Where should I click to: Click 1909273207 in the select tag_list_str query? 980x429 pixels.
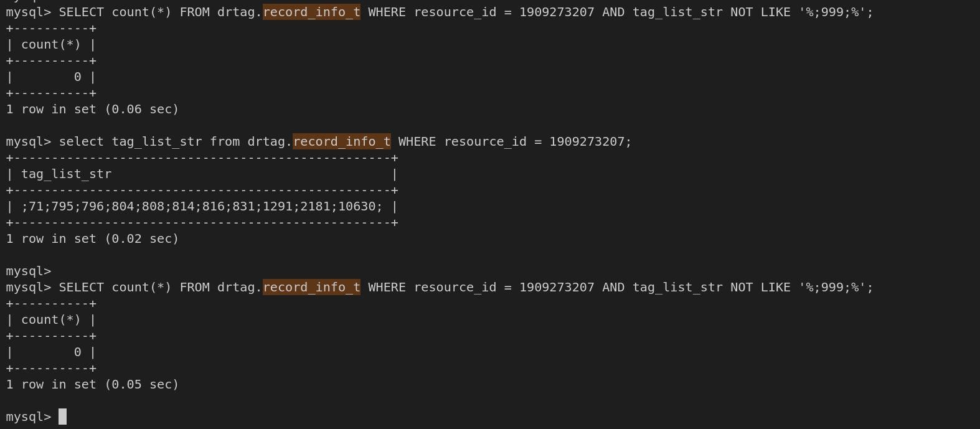(587, 141)
